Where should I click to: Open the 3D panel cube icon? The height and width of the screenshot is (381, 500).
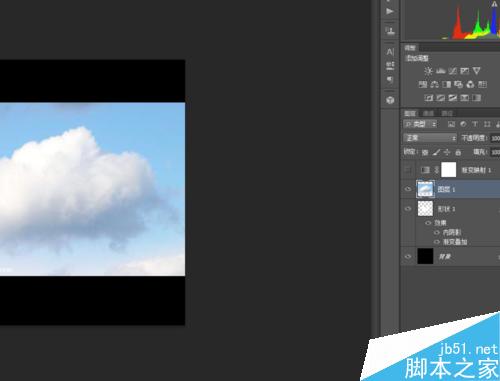click(x=390, y=100)
